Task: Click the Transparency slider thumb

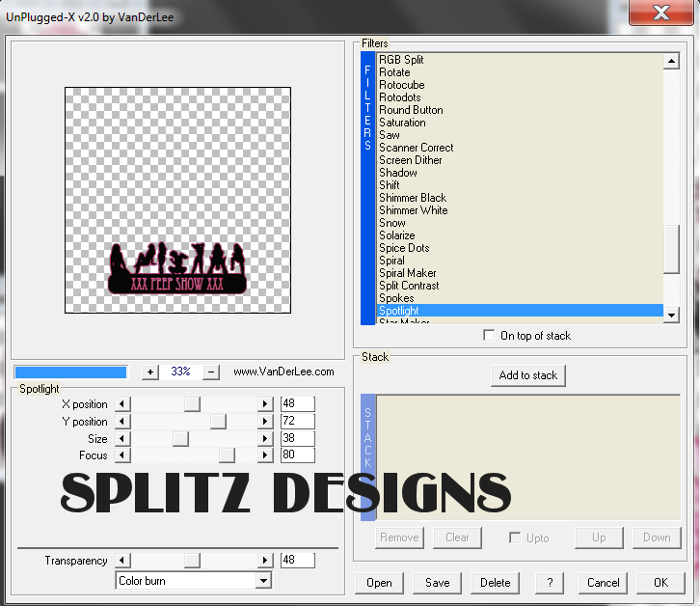Action: click(x=193, y=561)
